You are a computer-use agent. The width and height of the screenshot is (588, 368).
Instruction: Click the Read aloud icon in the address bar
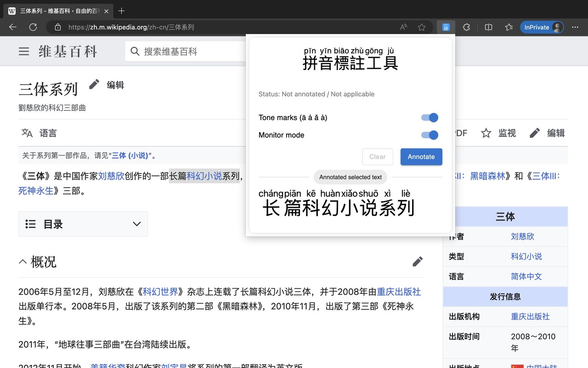click(403, 27)
